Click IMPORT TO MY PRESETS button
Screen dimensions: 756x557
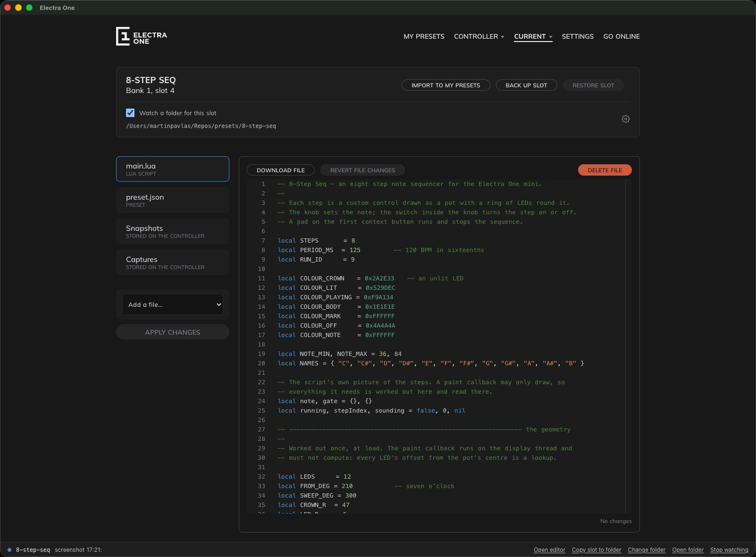coord(445,85)
